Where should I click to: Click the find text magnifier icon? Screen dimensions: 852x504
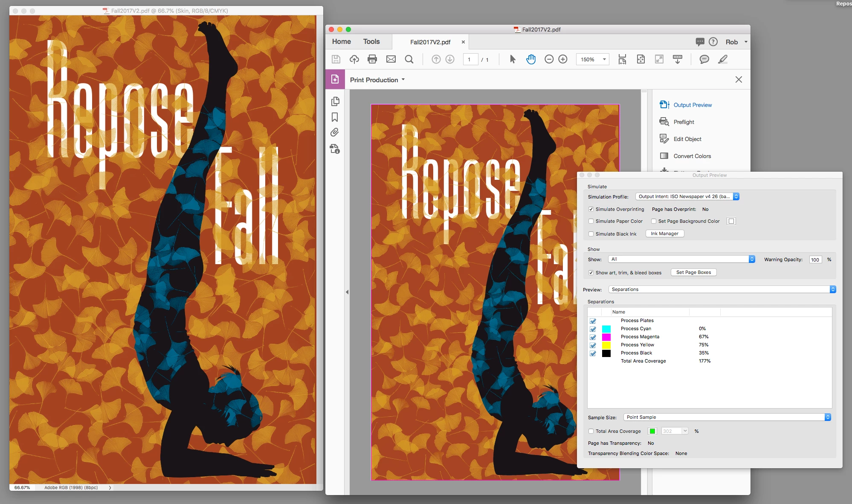point(409,59)
